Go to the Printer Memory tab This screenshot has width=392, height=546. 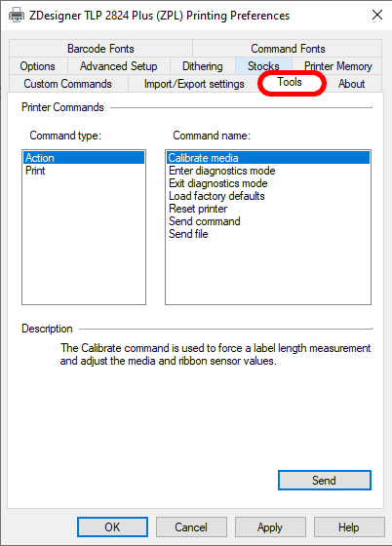[337, 66]
